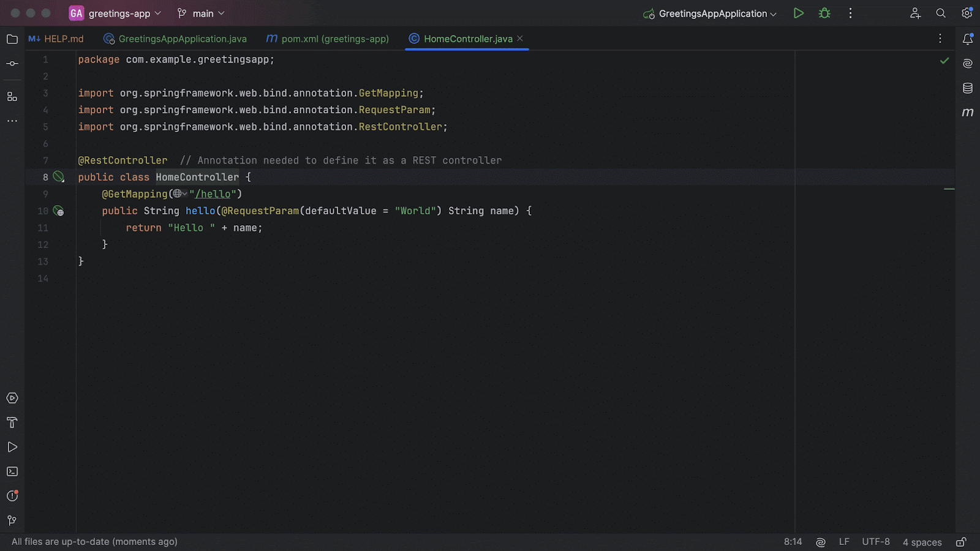Click the Spring bean gutter icon on line 8
This screenshot has width=980, height=551.
click(x=59, y=177)
